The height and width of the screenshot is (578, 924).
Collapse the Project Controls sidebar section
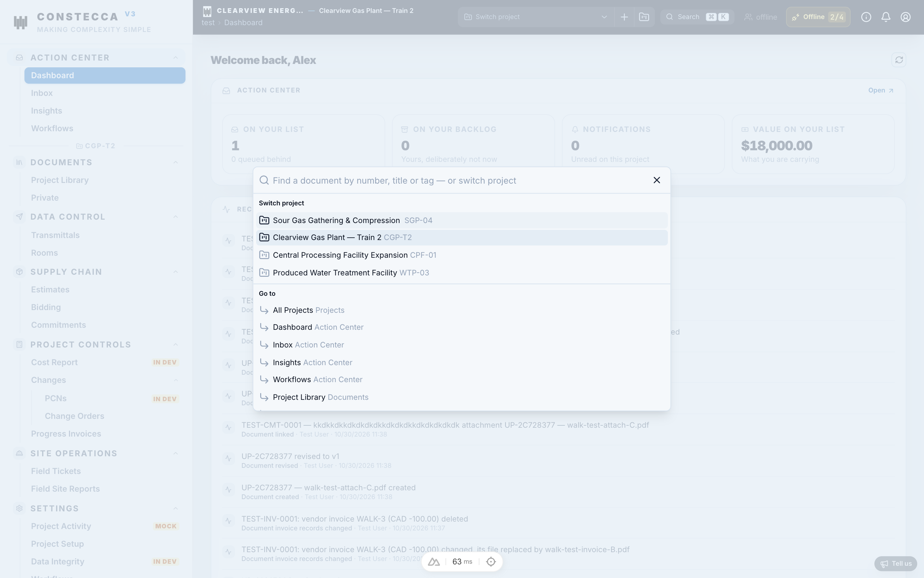pos(176,344)
